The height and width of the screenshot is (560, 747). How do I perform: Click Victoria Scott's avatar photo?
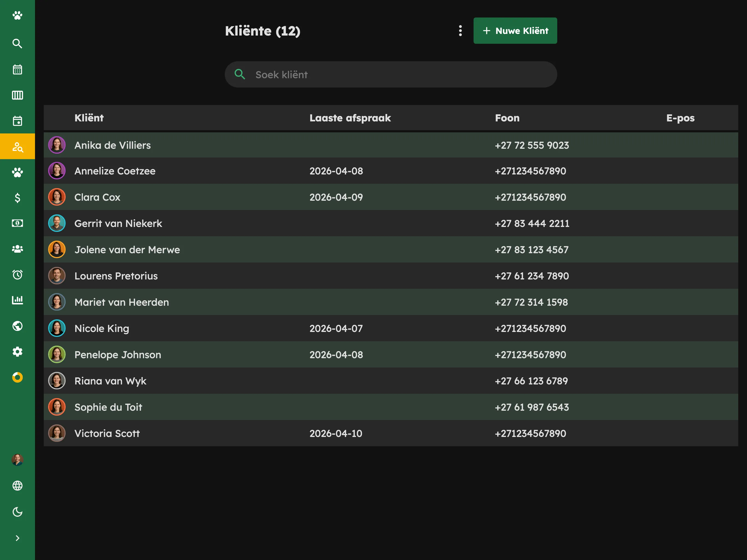click(57, 433)
